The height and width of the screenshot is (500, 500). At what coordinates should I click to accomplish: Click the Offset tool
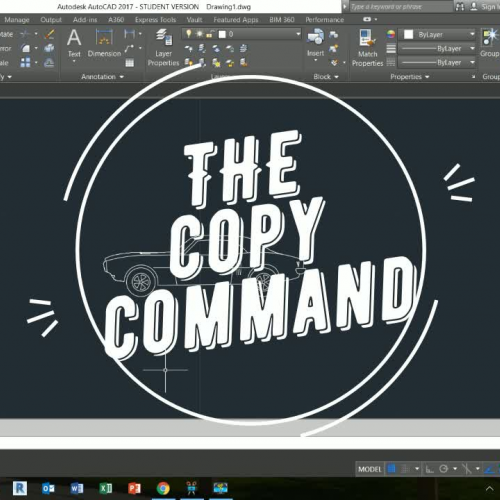tap(49, 63)
